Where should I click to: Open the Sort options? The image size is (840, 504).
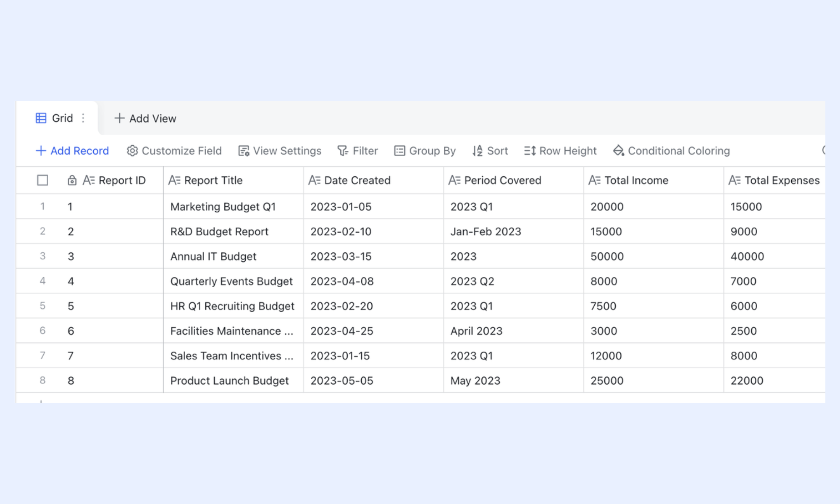(x=490, y=151)
